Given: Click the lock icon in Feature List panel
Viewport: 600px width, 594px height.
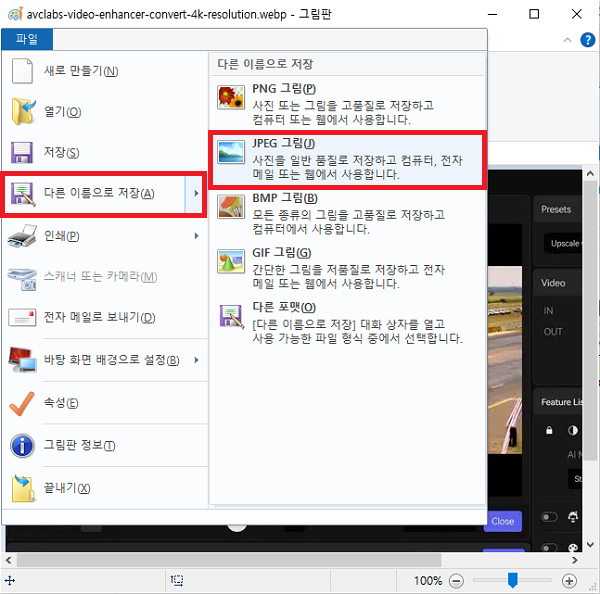Looking at the screenshot, I should click(549, 430).
